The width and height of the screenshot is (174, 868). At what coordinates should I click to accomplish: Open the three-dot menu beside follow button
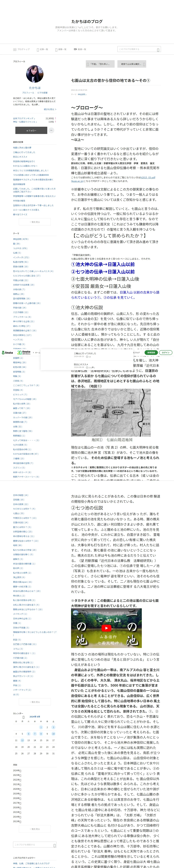pyautogui.click(x=51, y=130)
